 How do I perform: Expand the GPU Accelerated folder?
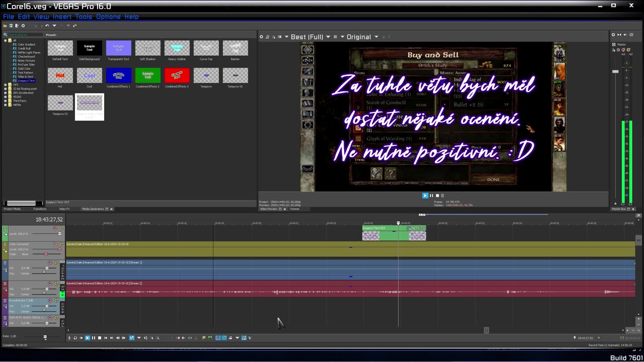[x=5, y=93]
